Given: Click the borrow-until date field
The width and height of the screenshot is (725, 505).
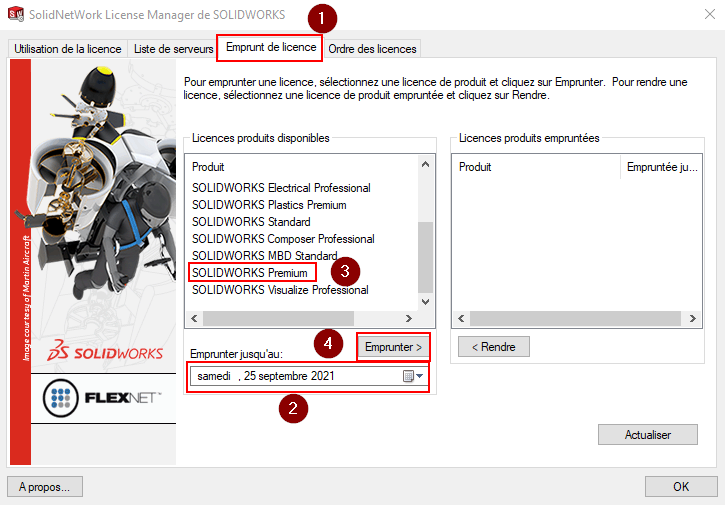Looking at the screenshot, I should click(309, 376).
